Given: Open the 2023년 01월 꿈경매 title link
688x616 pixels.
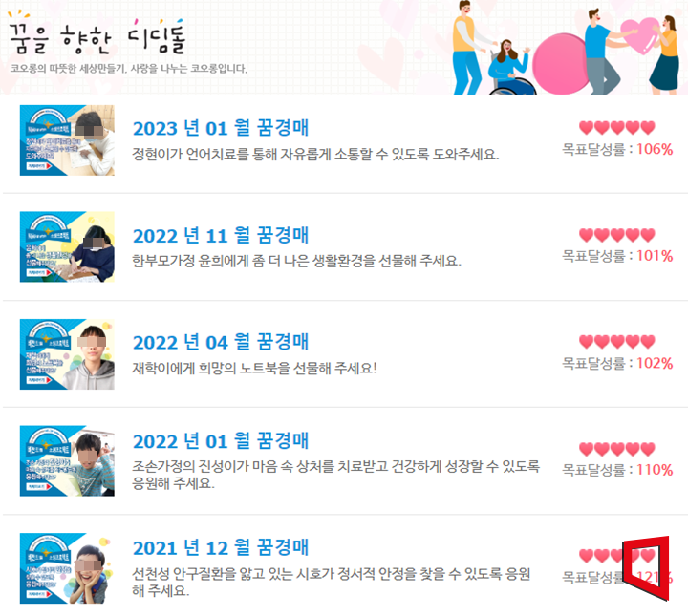Looking at the screenshot, I should pos(221,128).
